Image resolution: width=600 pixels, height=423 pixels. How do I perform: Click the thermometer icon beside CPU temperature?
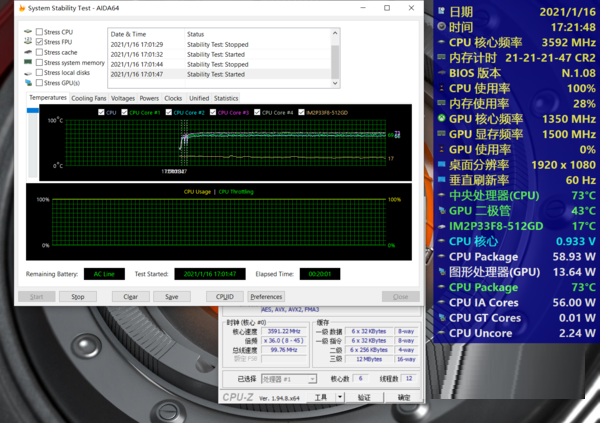[x=440, y=196]
